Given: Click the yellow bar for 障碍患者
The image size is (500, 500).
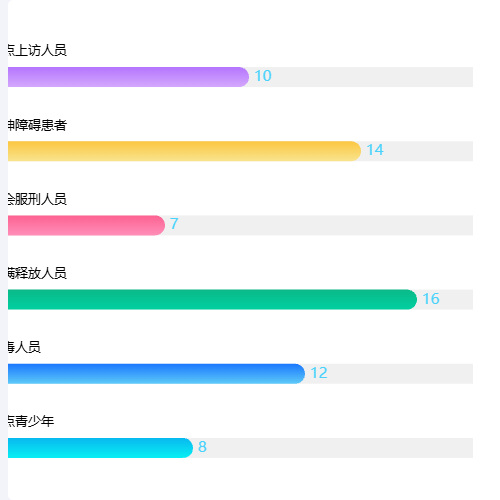Looking at the screenshot, I should click(x=184, y=151).
